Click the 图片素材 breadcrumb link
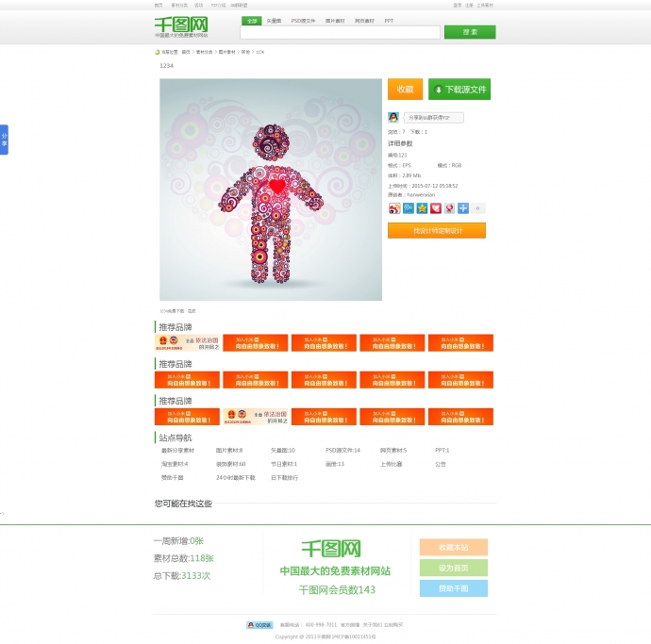651x644 pixels. coord(226,52)
